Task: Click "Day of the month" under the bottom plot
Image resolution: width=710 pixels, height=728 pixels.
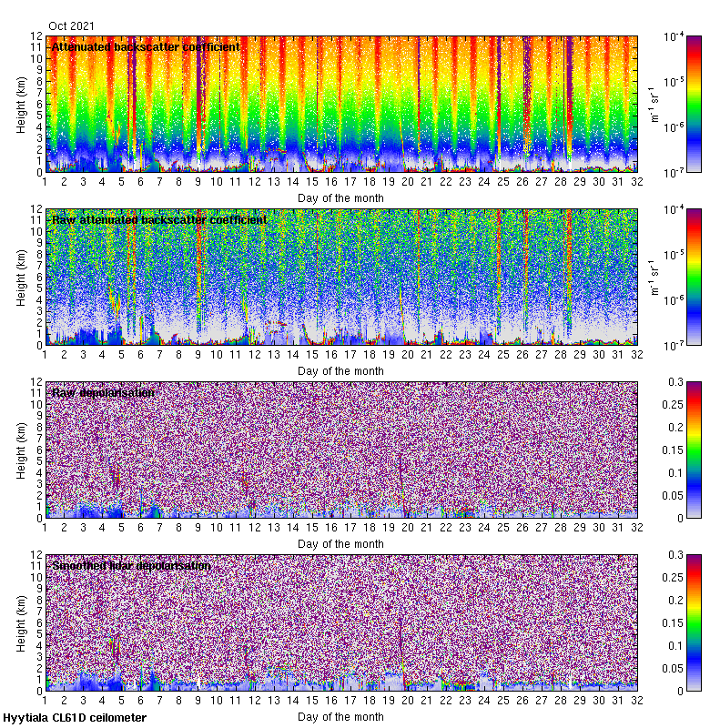Action: [x=340, y=716]
